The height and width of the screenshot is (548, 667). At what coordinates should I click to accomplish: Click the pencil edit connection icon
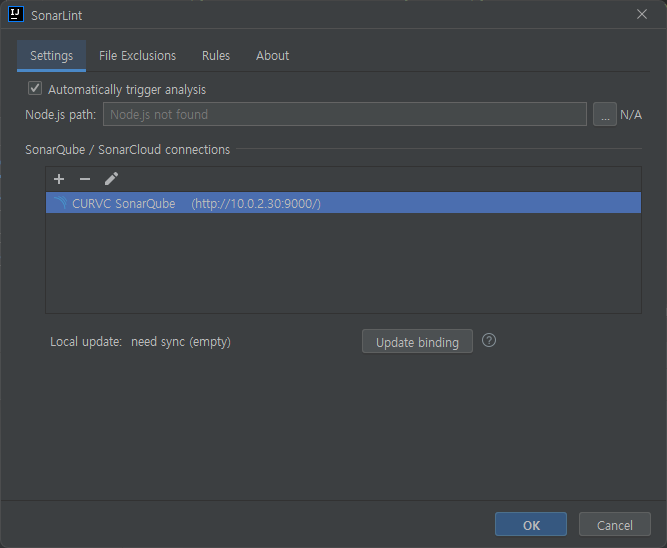tap(111, 179)
